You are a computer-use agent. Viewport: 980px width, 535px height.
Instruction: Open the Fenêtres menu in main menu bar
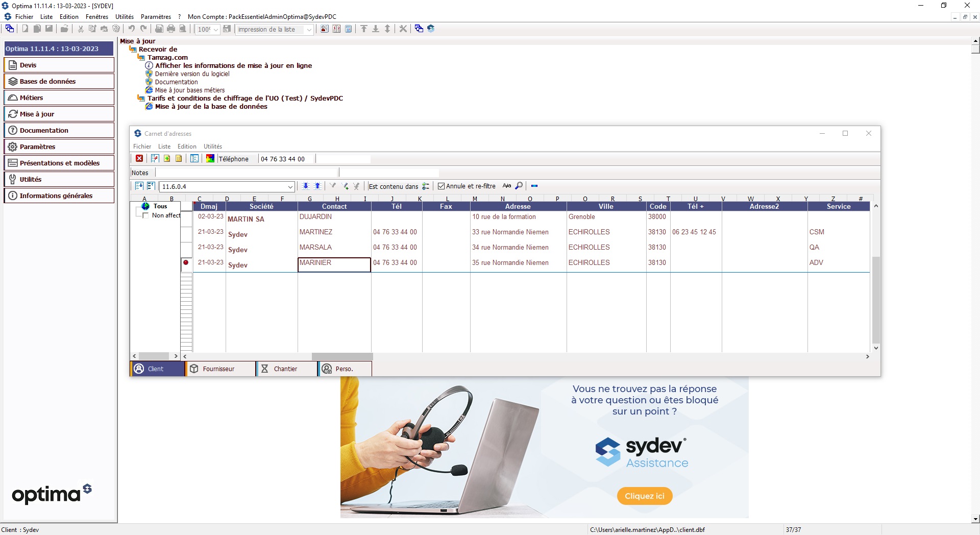point(96,16)
